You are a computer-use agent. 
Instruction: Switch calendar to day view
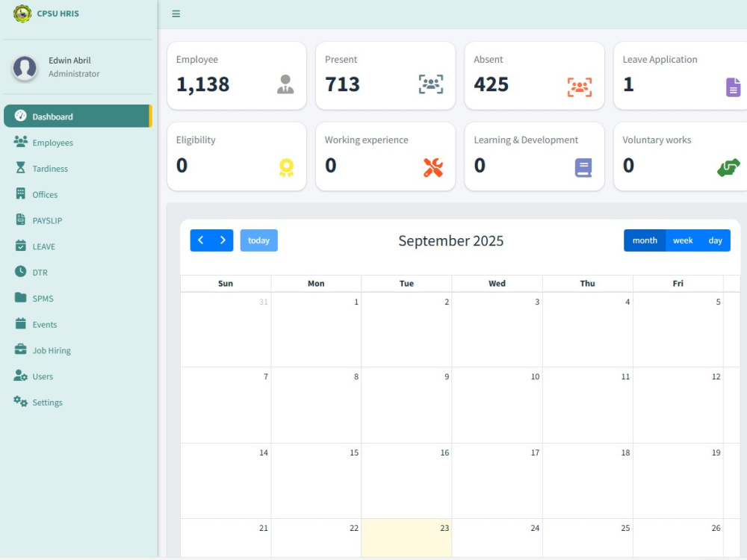click(x=715, y=240)
